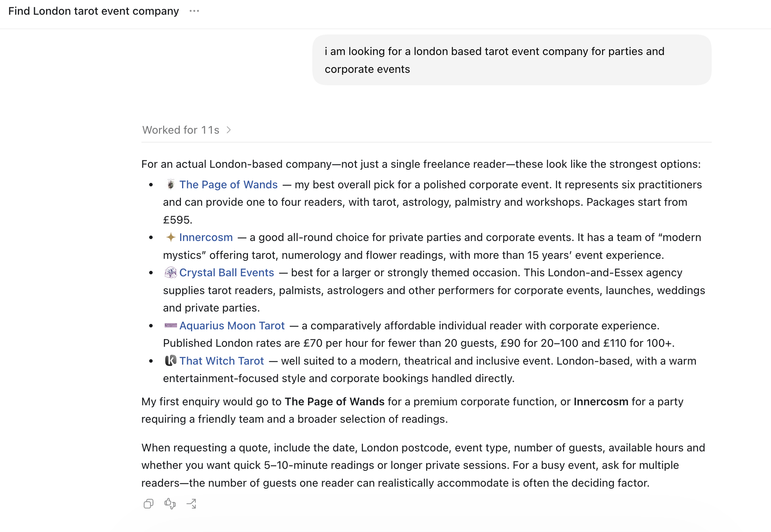Click the Innercosm star favicon

coord(170,237)
